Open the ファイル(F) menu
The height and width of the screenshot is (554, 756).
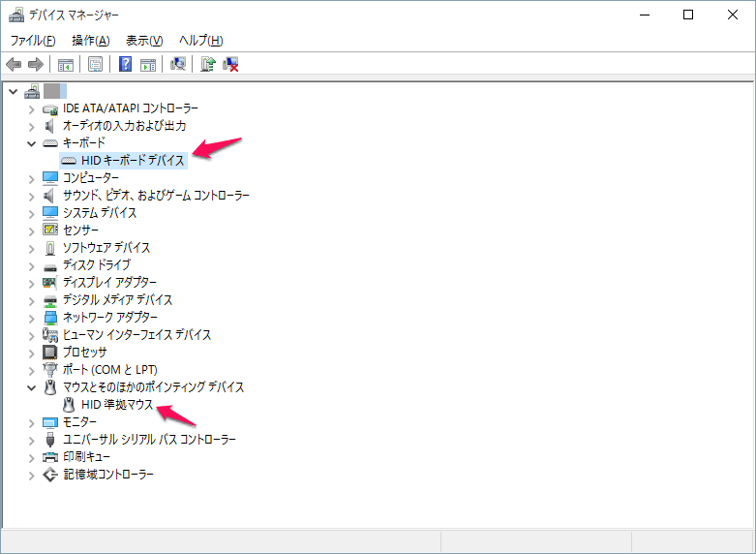click(32, 40)
